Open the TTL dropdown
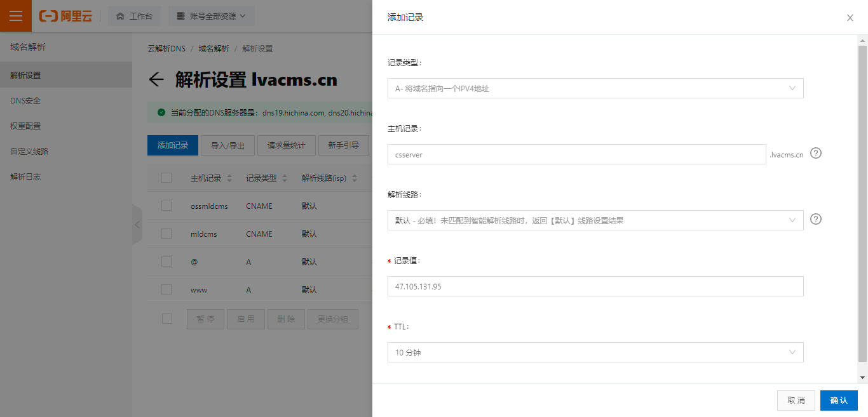The image size is (868, 417). tap(595, 352)
